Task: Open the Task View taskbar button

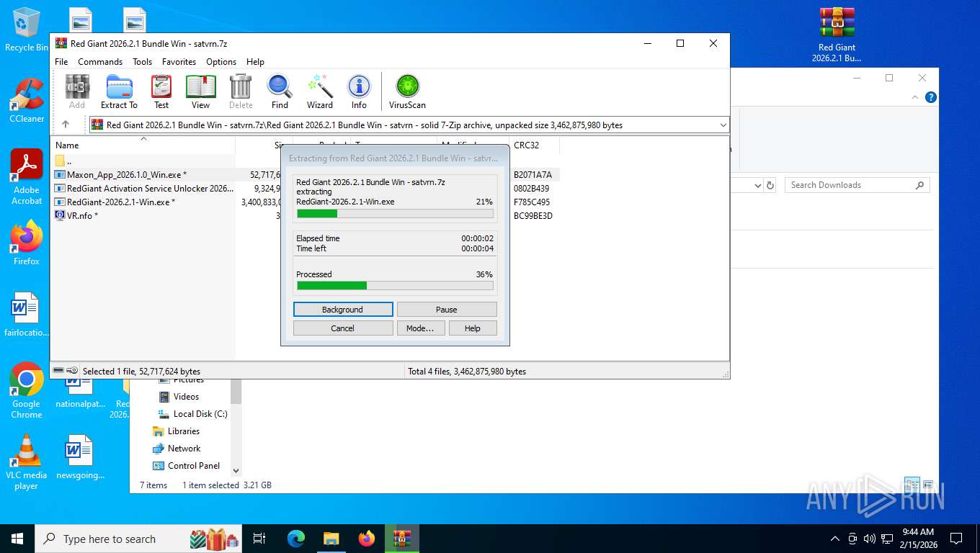Action: click(x=259, y=539)
